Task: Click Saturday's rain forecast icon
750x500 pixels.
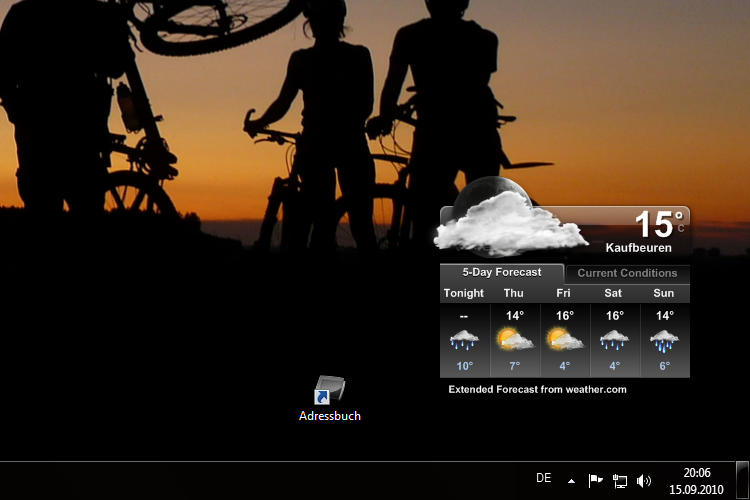Action: pos(614,340)
